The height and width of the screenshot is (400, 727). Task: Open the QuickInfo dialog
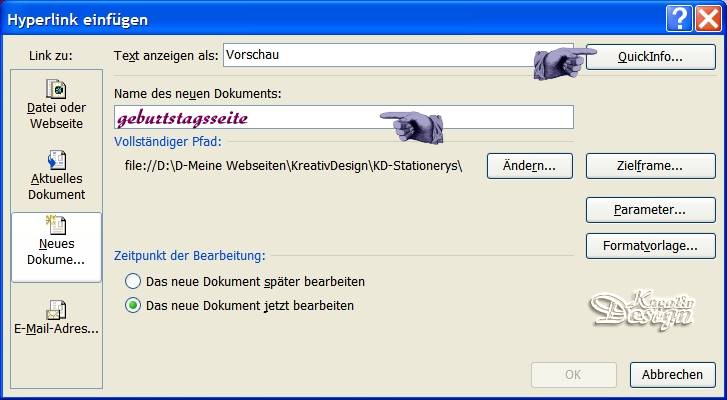click(x=650, y=57)
